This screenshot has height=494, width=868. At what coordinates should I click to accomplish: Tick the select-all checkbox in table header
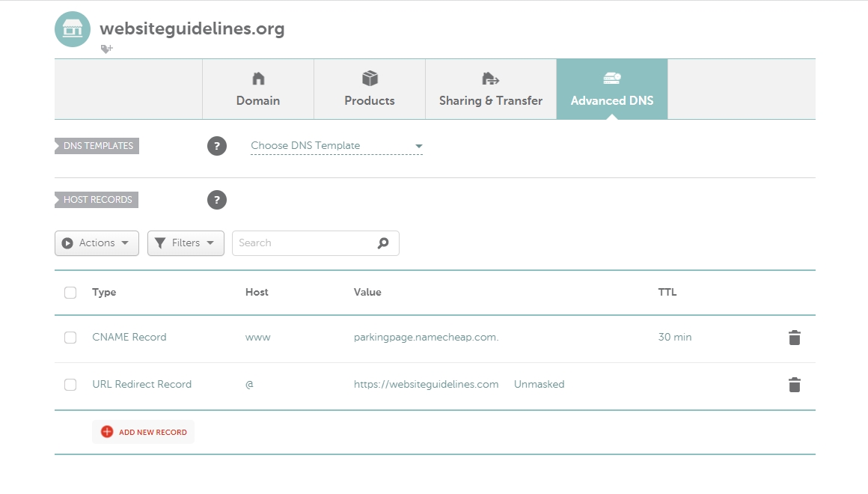click(70, 293)
